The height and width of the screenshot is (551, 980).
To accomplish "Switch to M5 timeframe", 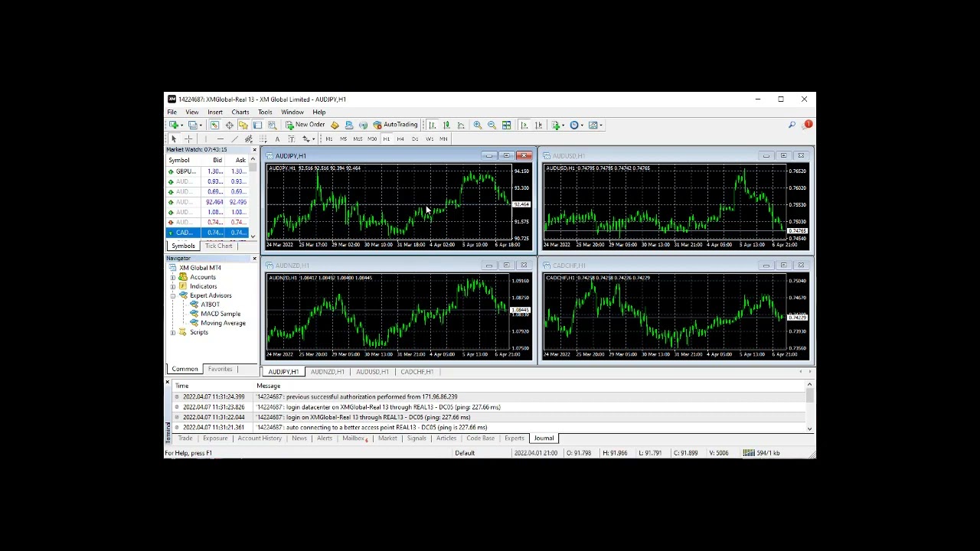I will click(344, 139).
